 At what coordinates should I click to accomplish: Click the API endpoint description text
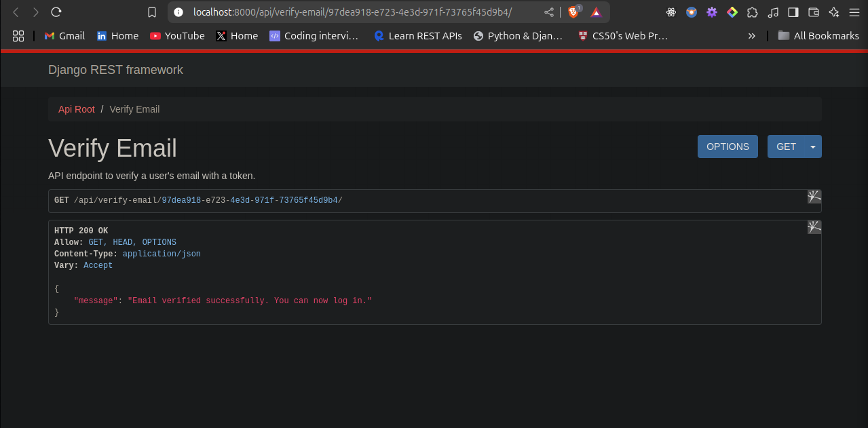[152, 176]
